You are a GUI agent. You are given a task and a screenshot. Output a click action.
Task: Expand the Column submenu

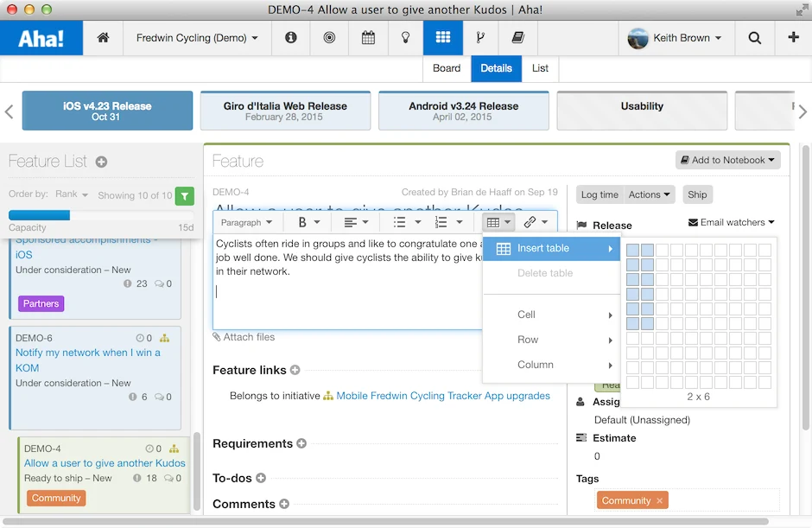(551, 365)
